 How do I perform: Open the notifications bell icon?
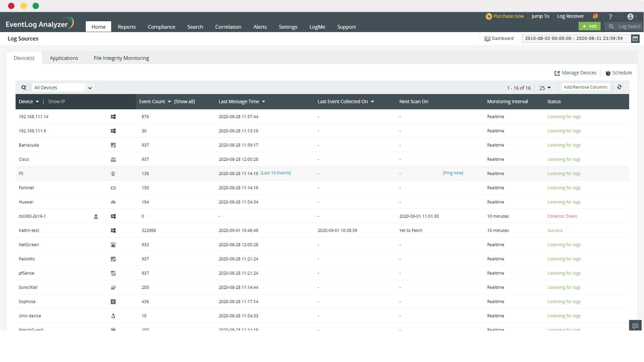(x=595, y=16)
